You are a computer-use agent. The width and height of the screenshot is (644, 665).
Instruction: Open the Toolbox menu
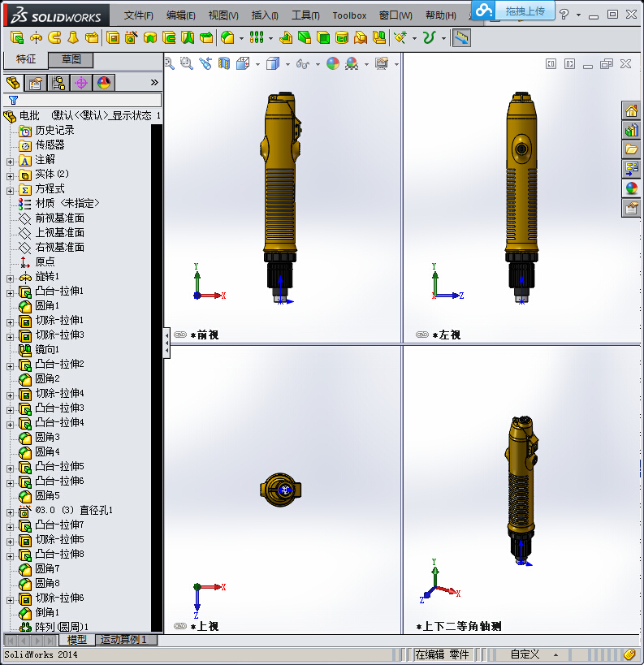point(349,15)
